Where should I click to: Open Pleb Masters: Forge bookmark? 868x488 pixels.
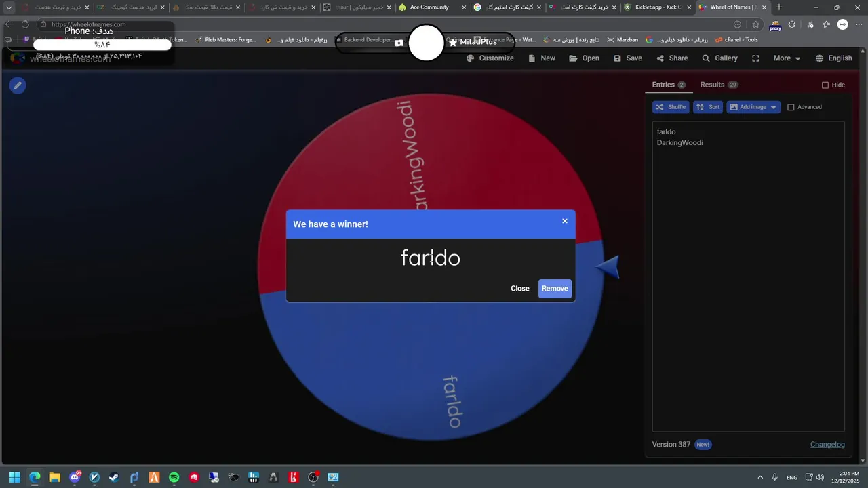(x=225, y=40)
